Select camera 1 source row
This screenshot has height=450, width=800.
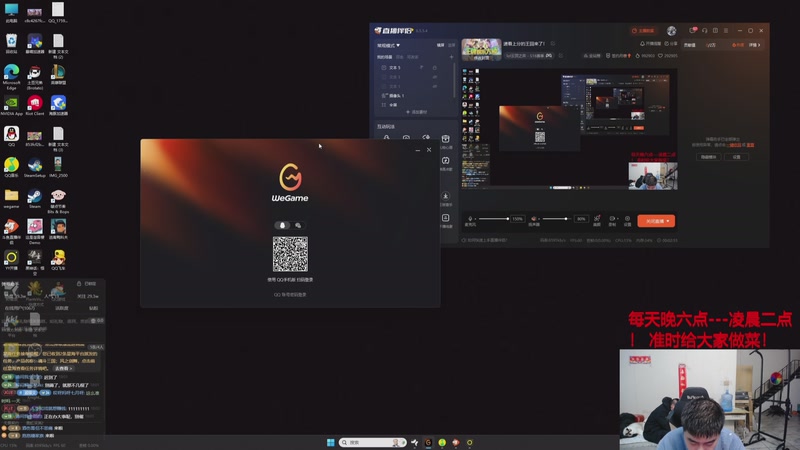[x=415, y=95]
